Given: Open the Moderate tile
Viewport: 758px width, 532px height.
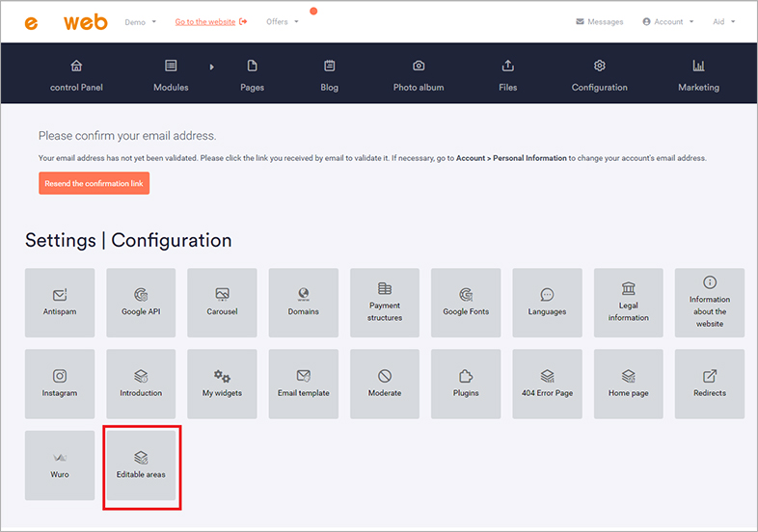Looking at the screenshot, I should click(385, 384).
